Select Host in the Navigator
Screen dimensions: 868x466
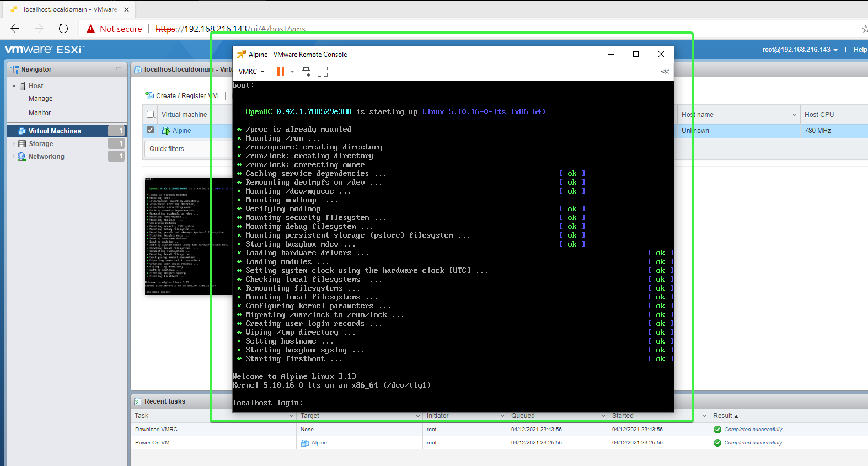pos(36,86)
